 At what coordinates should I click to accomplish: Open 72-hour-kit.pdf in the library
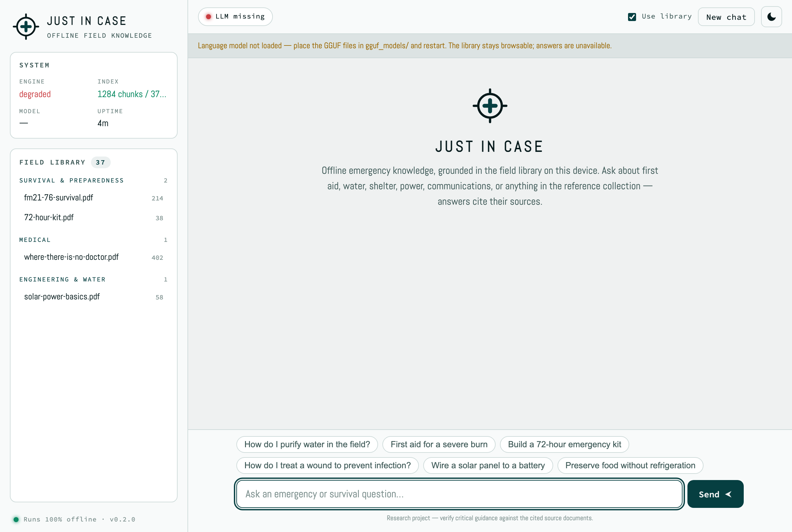93,217
